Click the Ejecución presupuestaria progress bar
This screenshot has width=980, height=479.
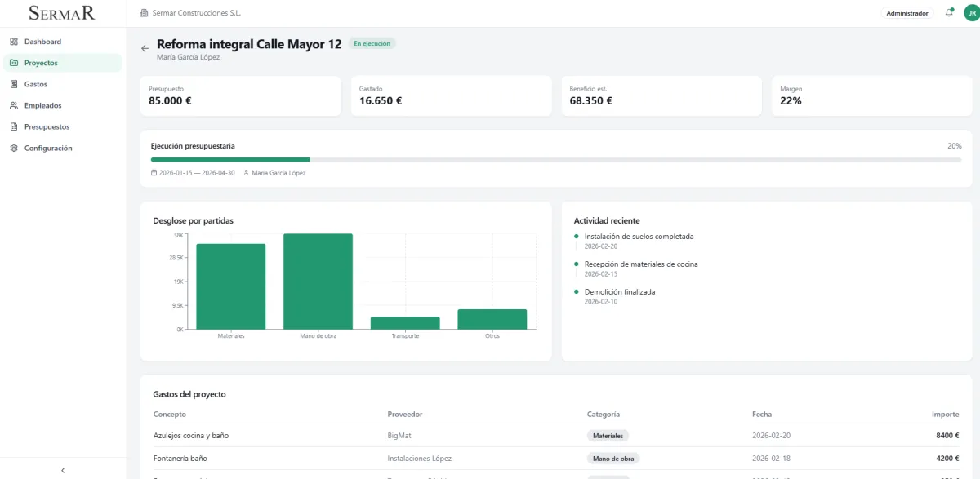(x=556, y=160)
